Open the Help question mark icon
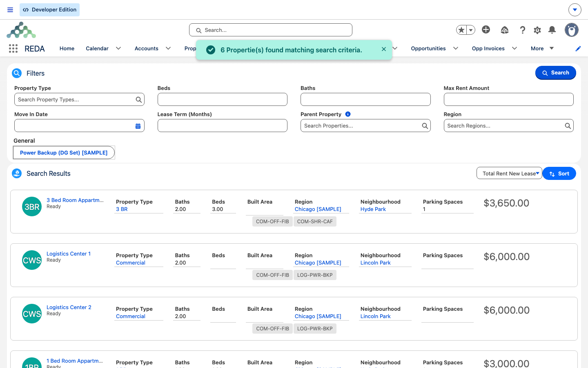588x368 pixels. coord(523,30)
